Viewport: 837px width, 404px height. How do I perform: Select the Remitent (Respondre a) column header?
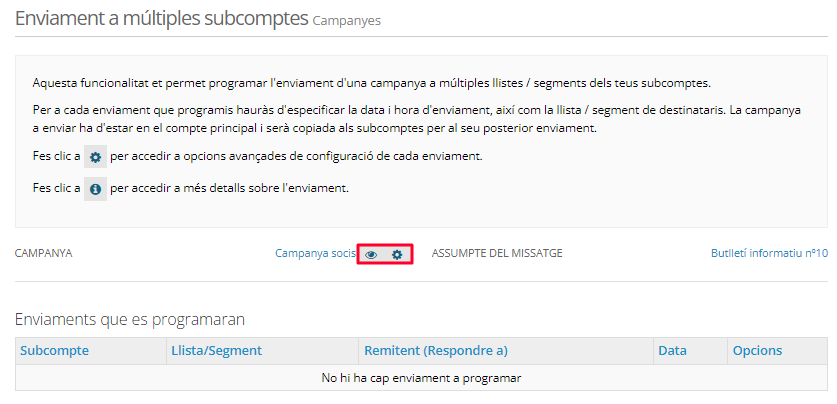pyautogui.click(x=436, y=350)
